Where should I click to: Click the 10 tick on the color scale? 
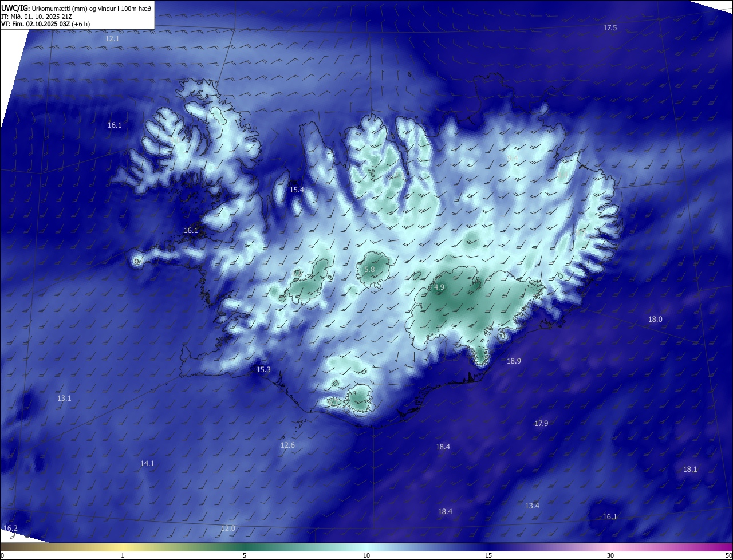click(x=366, y=555)
